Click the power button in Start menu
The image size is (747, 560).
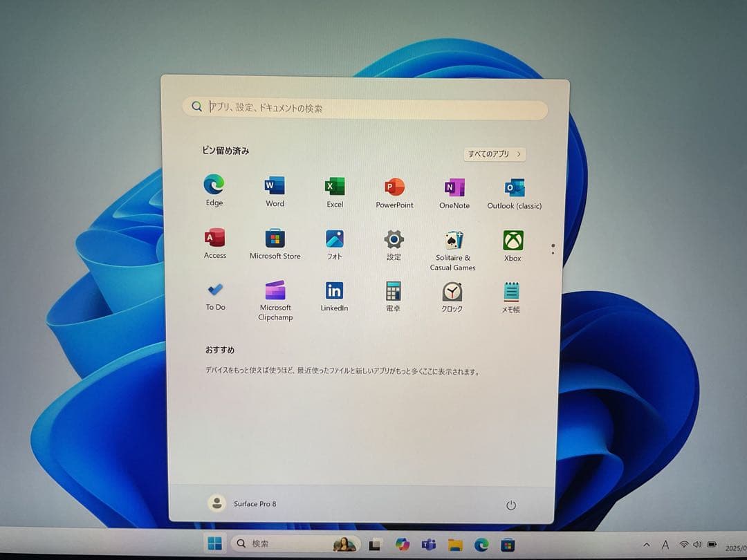pos(511,505)
